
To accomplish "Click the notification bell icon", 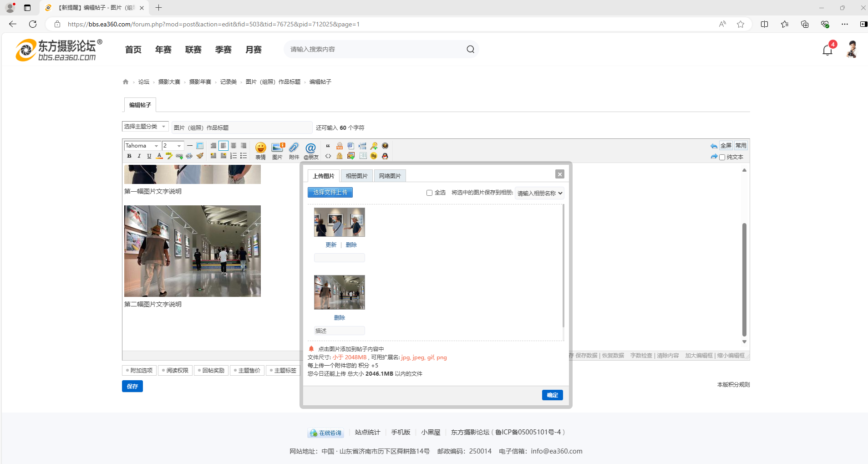I will tap(827, 50).
